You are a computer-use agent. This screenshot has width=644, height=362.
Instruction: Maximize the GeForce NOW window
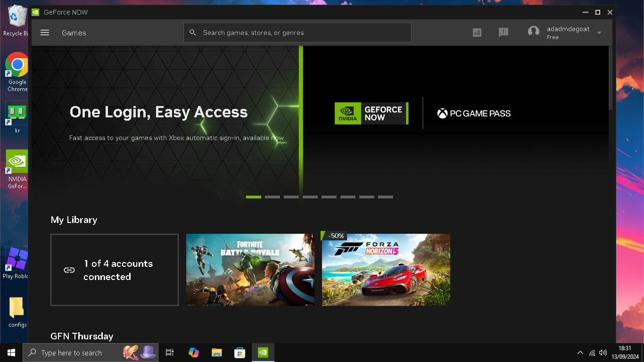point(598,12)
